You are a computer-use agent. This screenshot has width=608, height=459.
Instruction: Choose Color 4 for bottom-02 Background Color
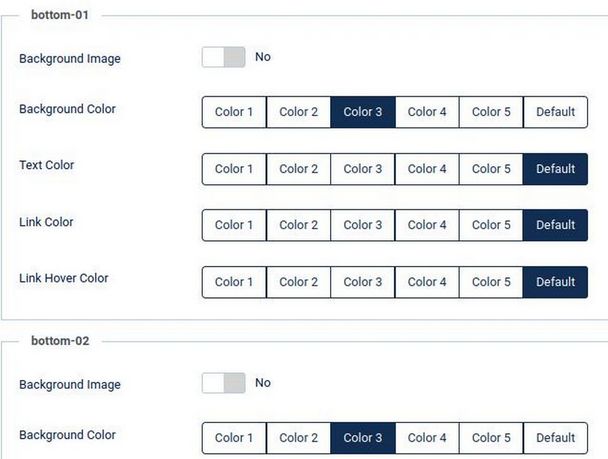pyautogui.click(x=427, y=438)
